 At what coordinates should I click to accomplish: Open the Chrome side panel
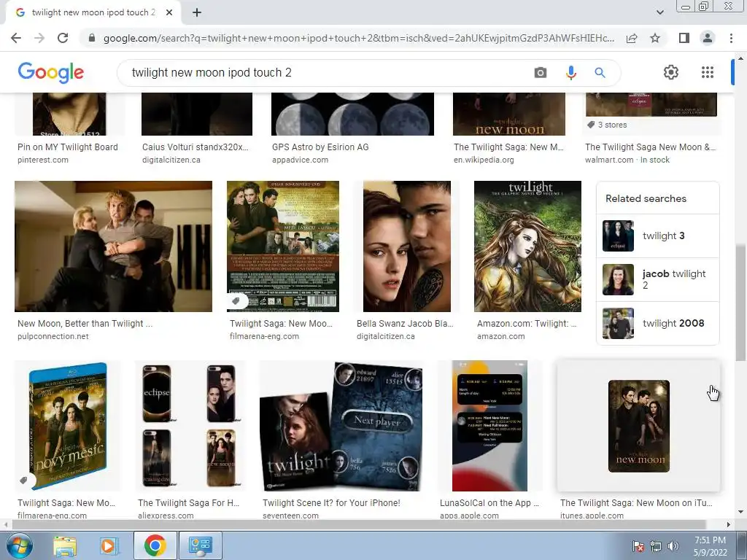(684, 38)
